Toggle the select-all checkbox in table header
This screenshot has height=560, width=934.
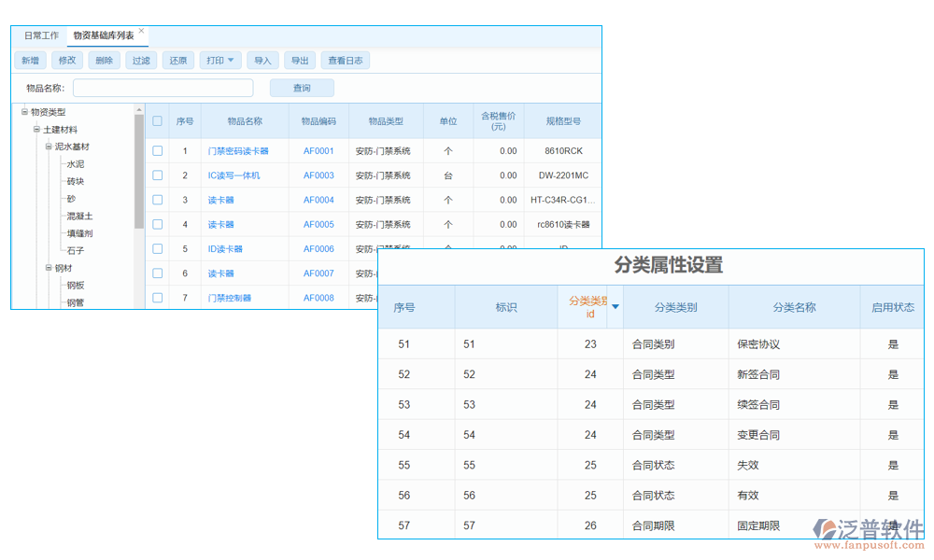(x=157, y=120)
